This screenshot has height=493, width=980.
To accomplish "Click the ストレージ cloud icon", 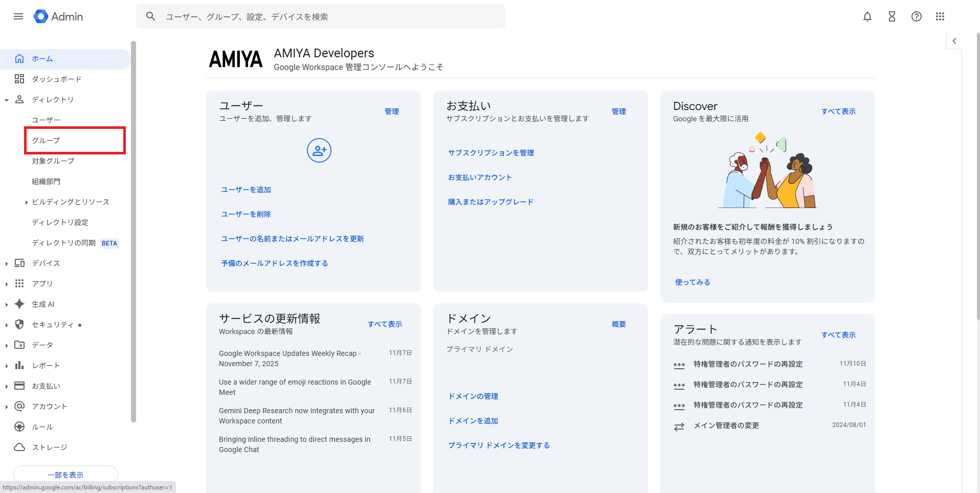I will 19,447.
